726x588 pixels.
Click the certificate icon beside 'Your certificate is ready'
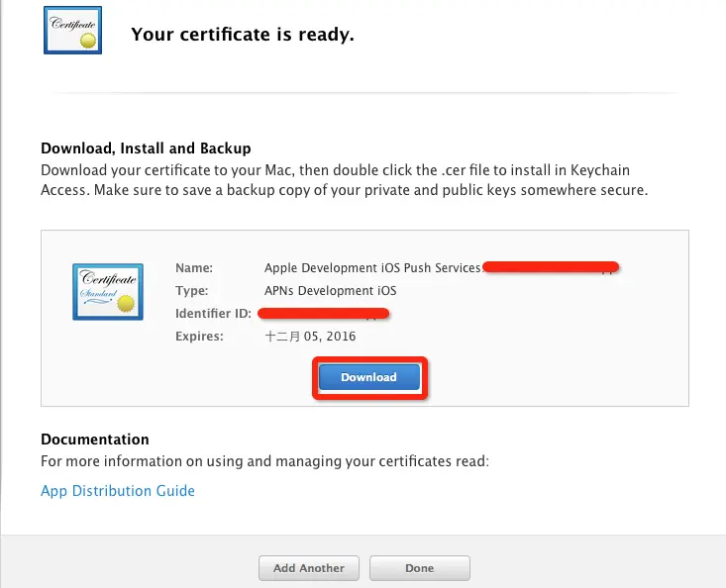click(72, 30)
